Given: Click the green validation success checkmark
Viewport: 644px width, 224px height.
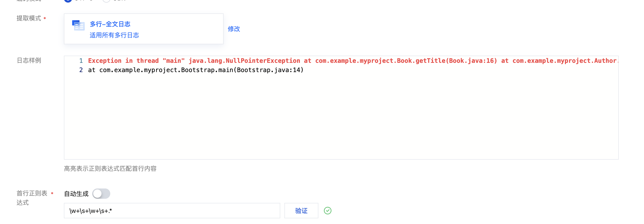Looking at the screenshot, I should (327, 211).
